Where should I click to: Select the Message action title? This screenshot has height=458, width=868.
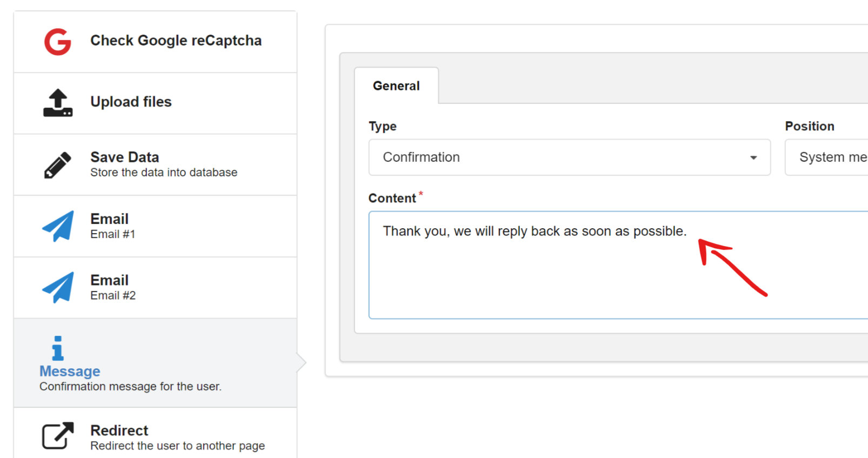click(x=70, y=371)
